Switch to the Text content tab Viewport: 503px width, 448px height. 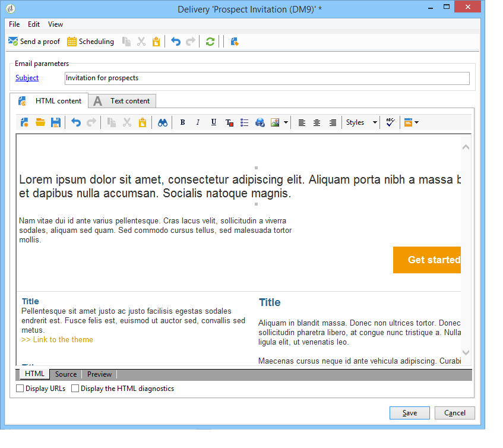(x=122, y=101)
